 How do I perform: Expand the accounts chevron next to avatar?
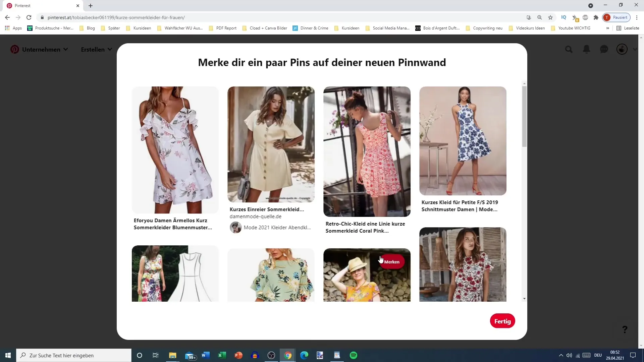click(x=635, y=49)
